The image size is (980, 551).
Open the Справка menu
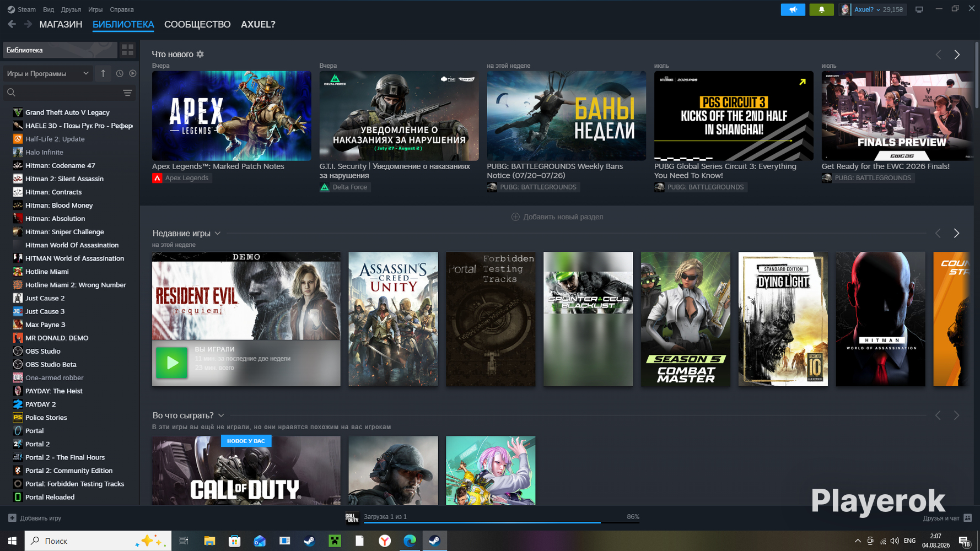pos(122,9)
